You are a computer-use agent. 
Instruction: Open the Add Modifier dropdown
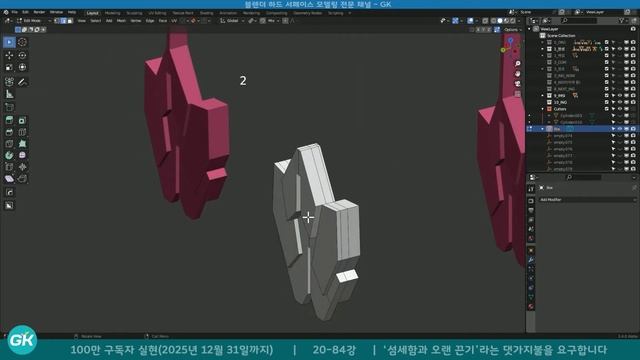click(x=587, y=200)
